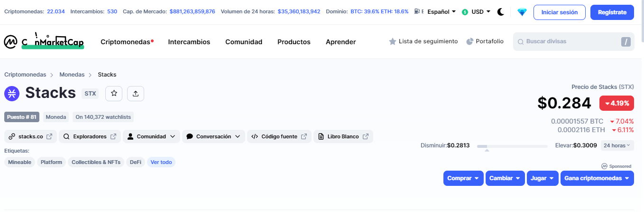Open the Exploradores link
Image resolution: width=644 pixels, height=212 pixels.
(90, 136)
